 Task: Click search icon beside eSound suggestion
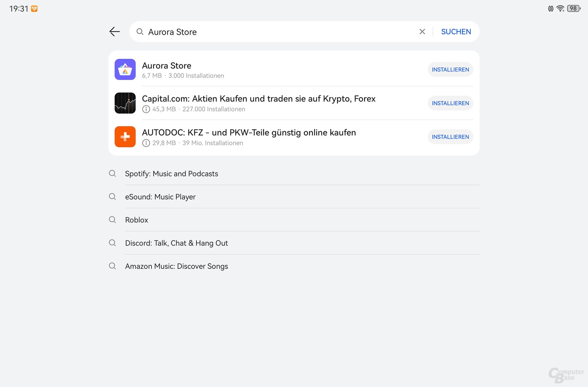coord(112,197)
